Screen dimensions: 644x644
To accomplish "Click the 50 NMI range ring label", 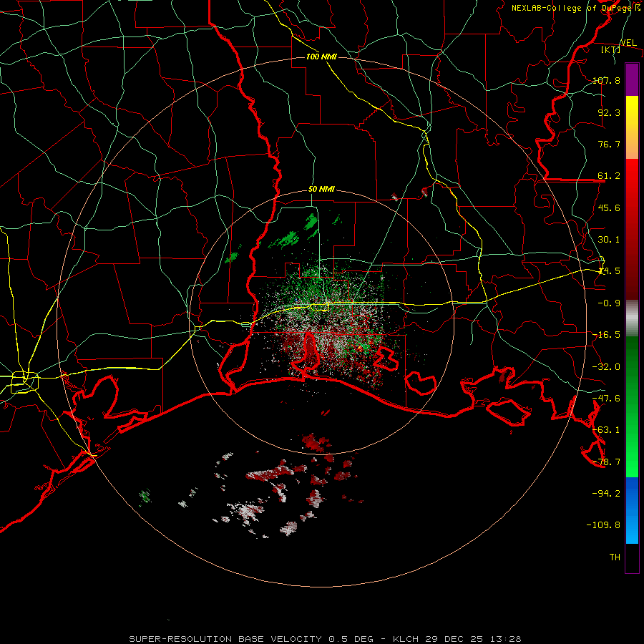I will pos(321,190).
